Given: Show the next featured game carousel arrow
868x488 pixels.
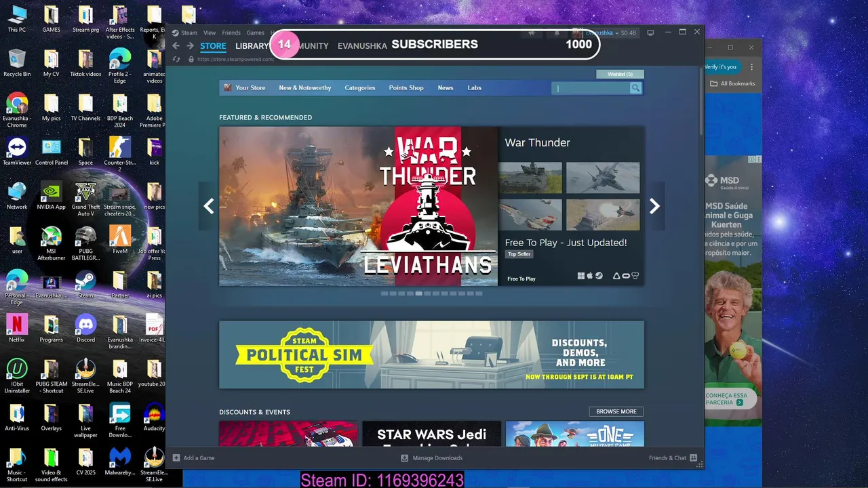Looking at the screenshot, I should coord(654,206).
